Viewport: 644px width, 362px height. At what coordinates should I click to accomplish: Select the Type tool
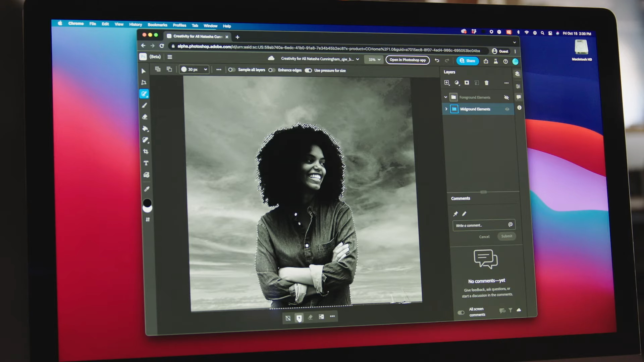pyautogui.click(x=146, y=163)
